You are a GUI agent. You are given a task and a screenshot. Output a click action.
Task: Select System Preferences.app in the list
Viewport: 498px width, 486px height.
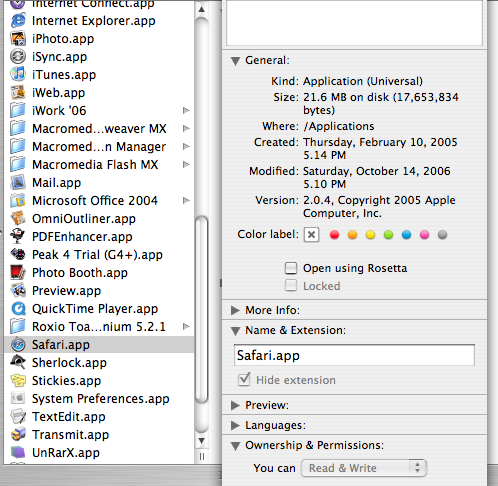click(x=99, y=399)
